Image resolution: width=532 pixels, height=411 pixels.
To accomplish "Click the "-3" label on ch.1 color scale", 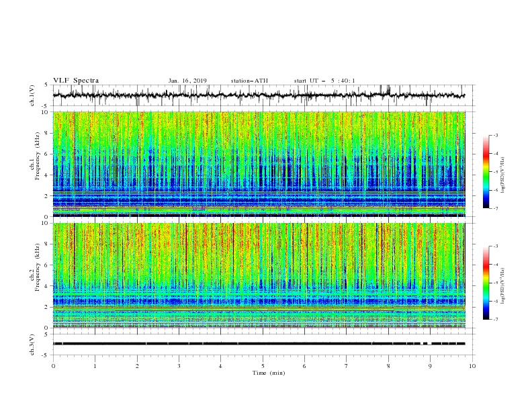I will click(496, 135).
